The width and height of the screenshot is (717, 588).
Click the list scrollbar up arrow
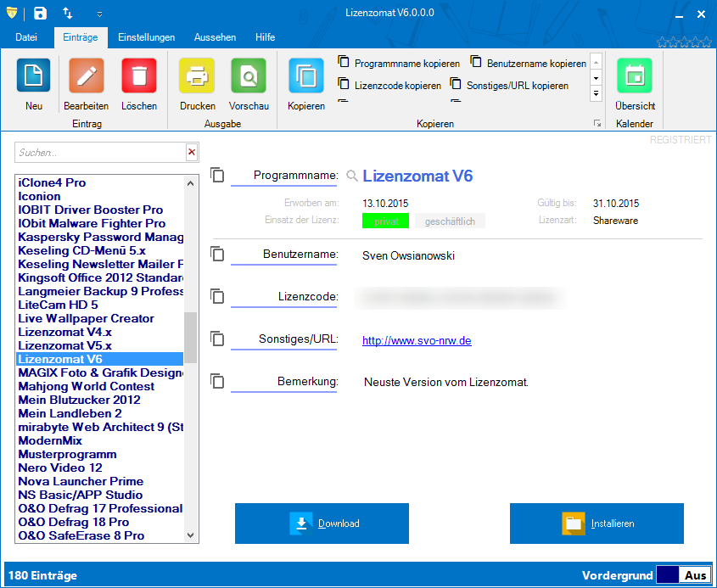pos(191,183)
